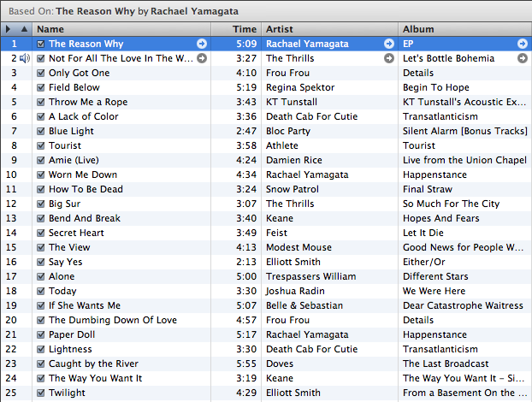Uncheck the Twilight track checkbox
The width and height of the screenshot is (532, 402).
coord(41,393)
